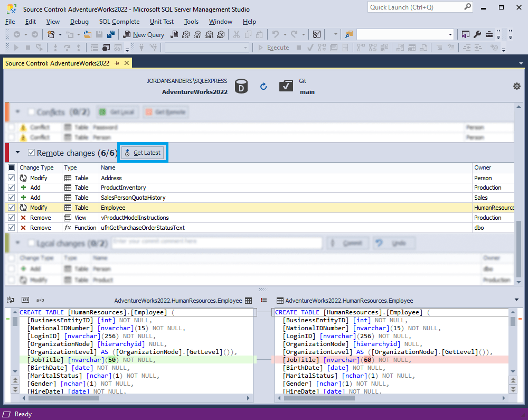
Task: Click the Get Latest button
Action: click(142, 152)
